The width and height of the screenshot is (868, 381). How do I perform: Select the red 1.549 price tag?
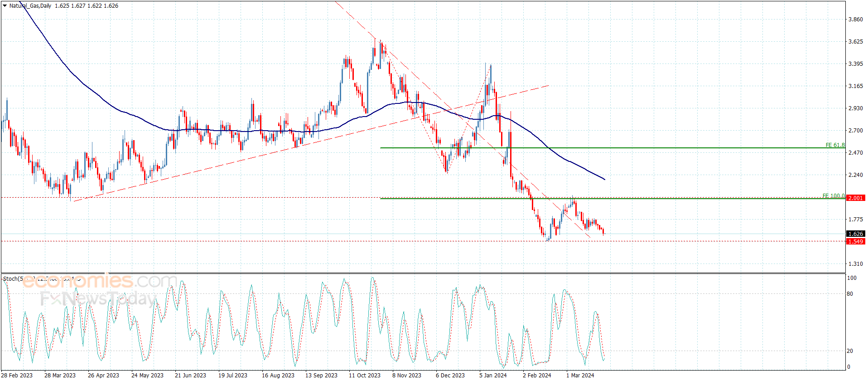(x=855, y=242)
